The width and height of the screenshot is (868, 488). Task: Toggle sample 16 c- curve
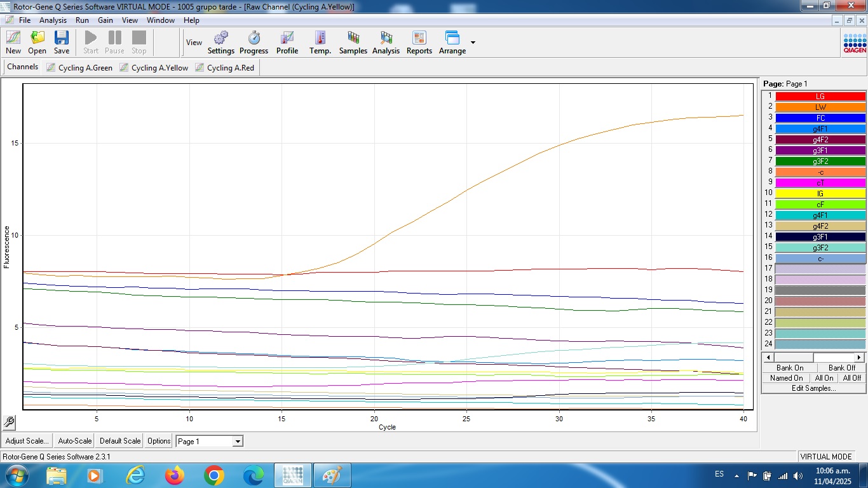point(820,259)
